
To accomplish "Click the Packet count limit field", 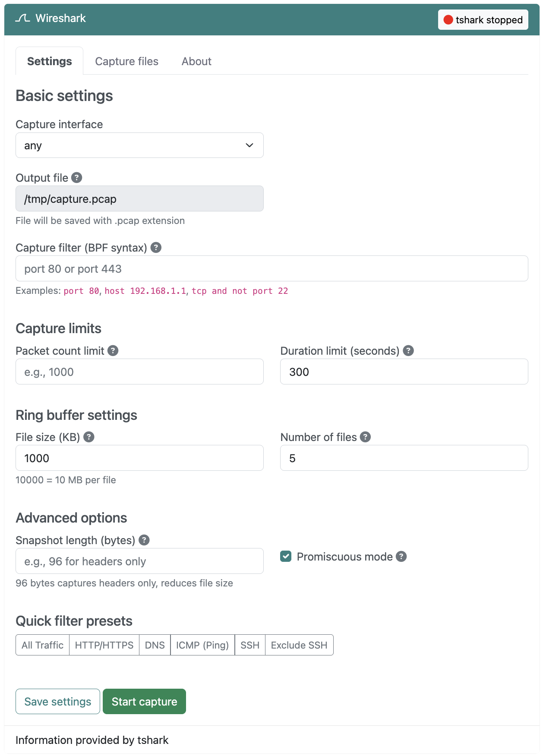I will (x=139, y=372).
